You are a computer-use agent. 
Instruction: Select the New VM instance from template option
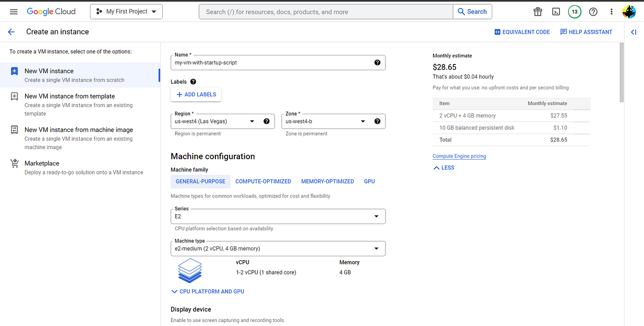69,96
